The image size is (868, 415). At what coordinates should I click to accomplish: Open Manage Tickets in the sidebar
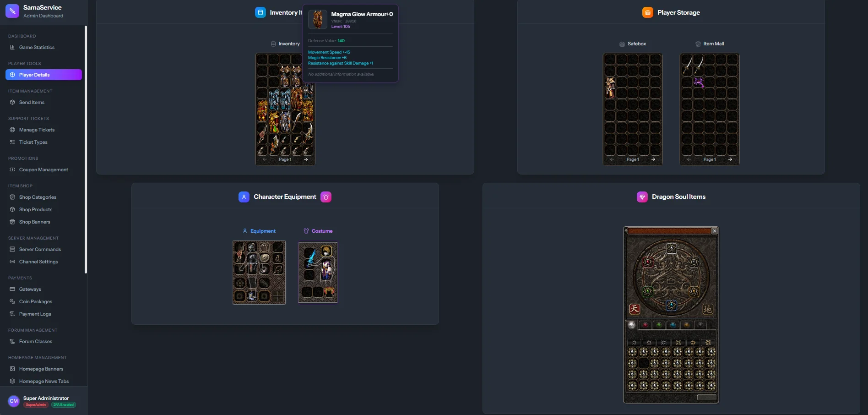(43, 130)
